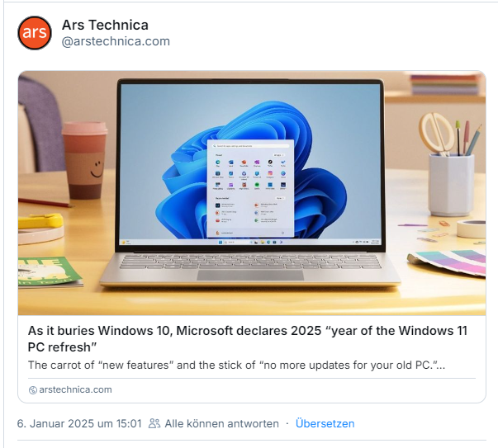Click the article headline about Windows 10
Image resolution: width=498 pixels, height=448 pixels.
pos(248,339)
